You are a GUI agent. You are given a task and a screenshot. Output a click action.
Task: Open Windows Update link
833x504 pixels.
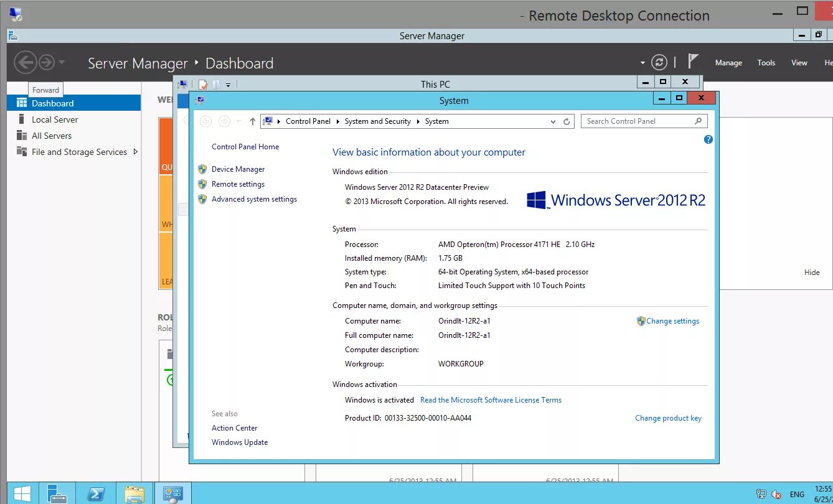(240, 442)
